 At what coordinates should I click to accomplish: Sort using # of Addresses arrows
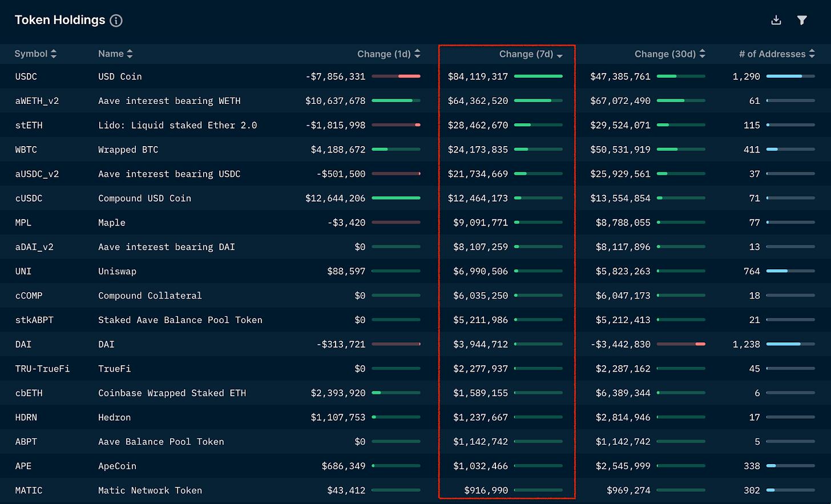[x=812, y=54]
